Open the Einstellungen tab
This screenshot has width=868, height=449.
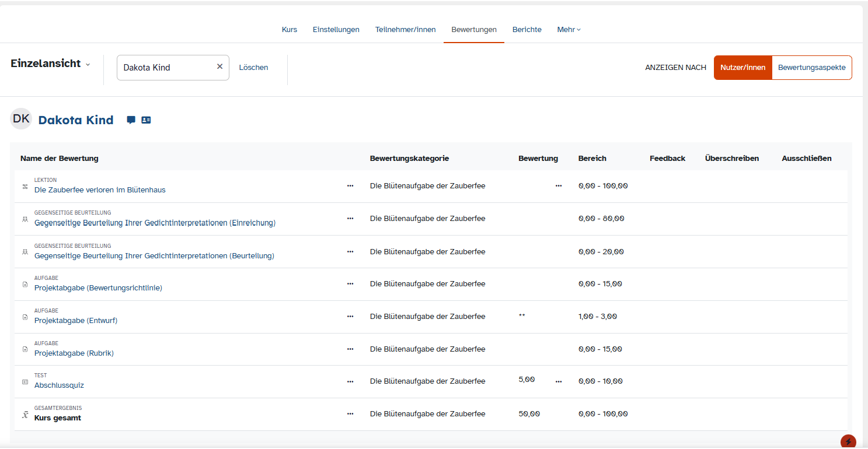[x=336, y=29]
